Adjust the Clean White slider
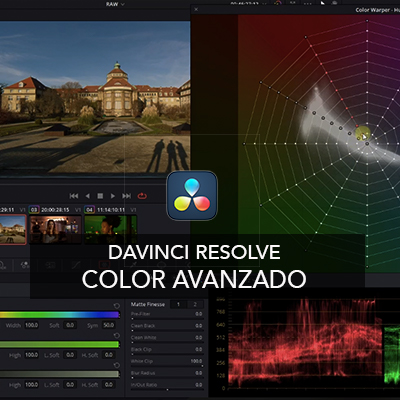Viewport: 400px width, 400px height. tap(167, 342)
